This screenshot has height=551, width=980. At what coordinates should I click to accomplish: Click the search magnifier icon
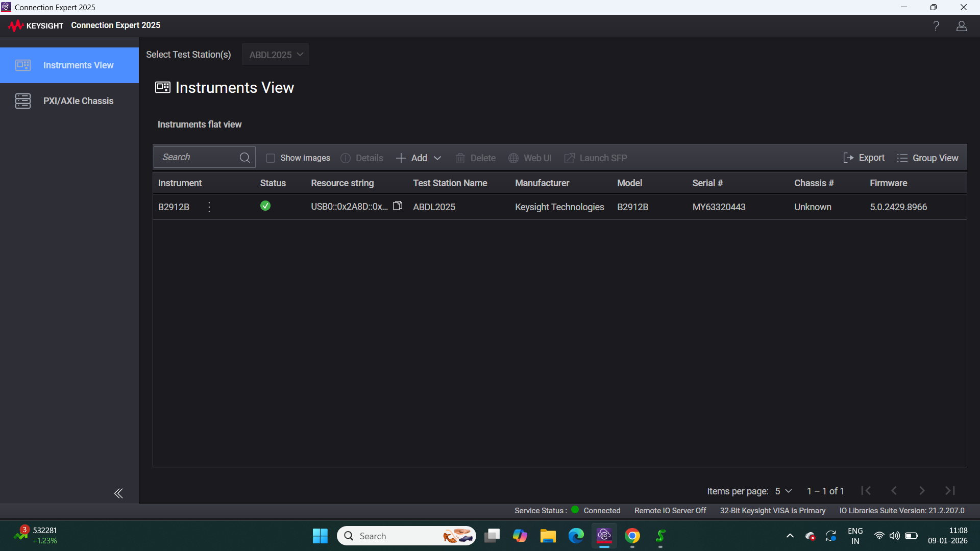(x=245, y=158)
